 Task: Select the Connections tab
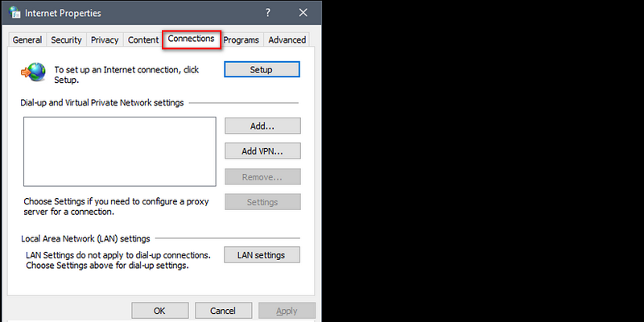coord(192,39)
